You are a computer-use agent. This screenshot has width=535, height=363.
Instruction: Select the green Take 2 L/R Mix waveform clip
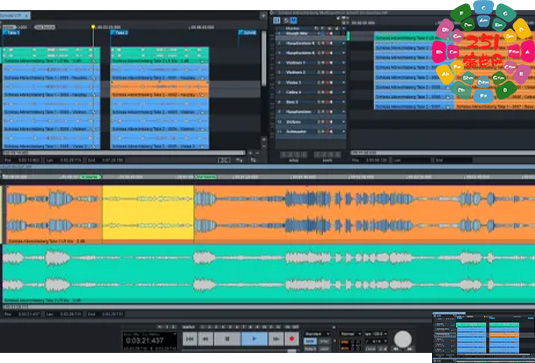click(x=269, y=274)
